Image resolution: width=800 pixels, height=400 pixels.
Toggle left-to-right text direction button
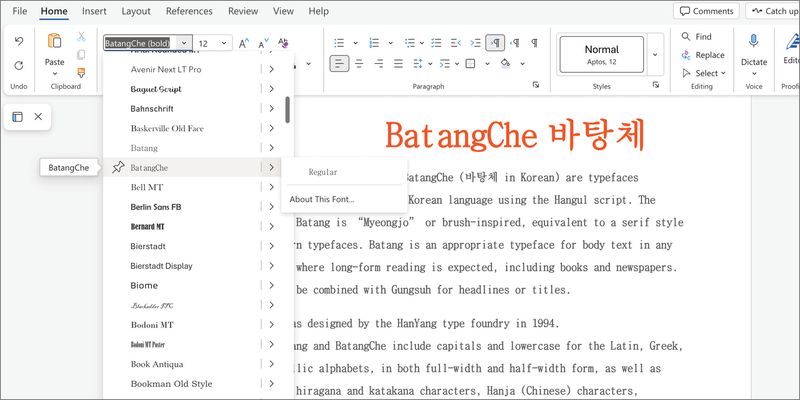tap(495, 43)
